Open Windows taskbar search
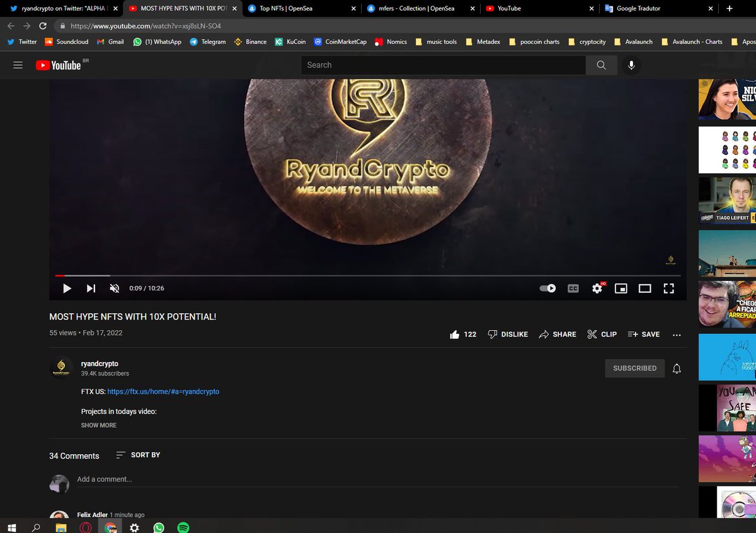 coord(36,528)
